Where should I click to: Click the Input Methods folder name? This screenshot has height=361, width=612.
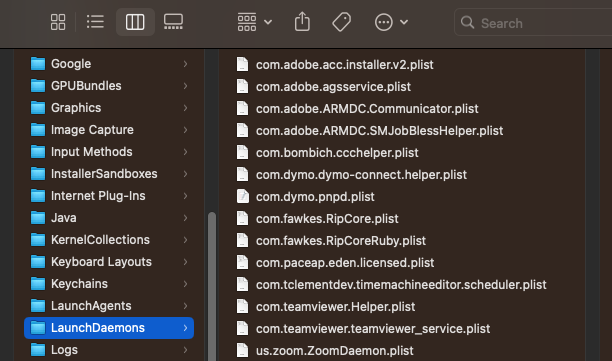click(x=92, y=151)
